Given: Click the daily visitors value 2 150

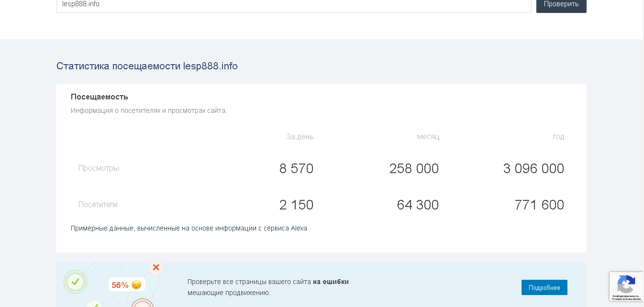Looking at the screenshot, I should 296,205.
